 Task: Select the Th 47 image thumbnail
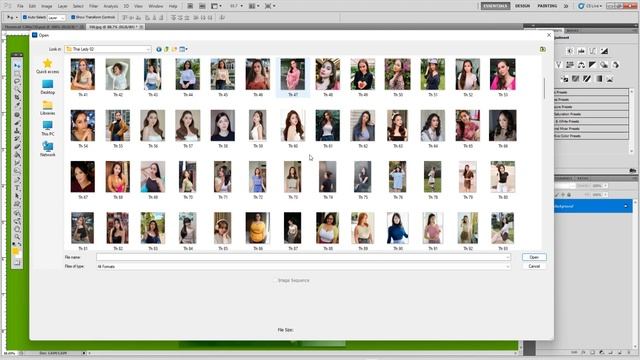click(x=293, y=77)
